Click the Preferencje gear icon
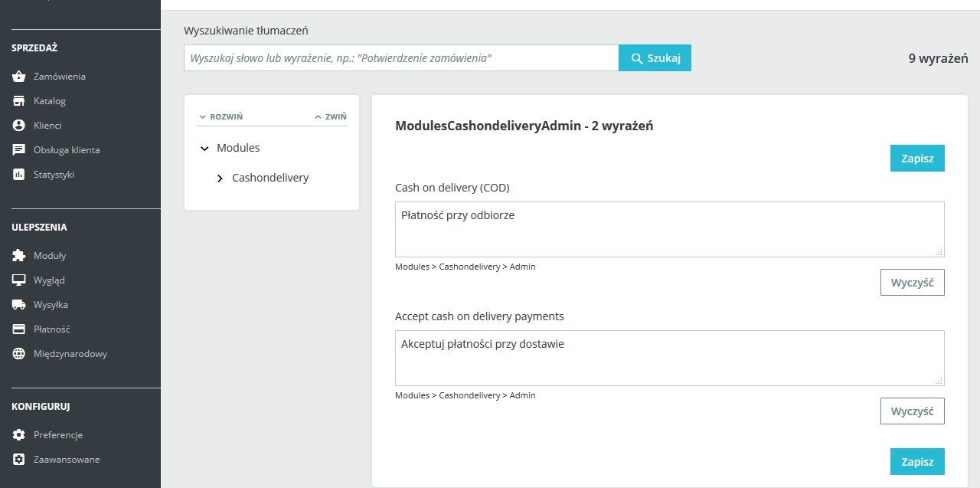 [x=19, y=435]
